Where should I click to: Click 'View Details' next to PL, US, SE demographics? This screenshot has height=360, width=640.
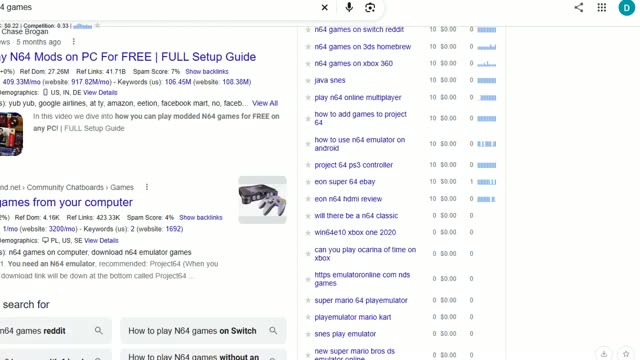(101, 240)
